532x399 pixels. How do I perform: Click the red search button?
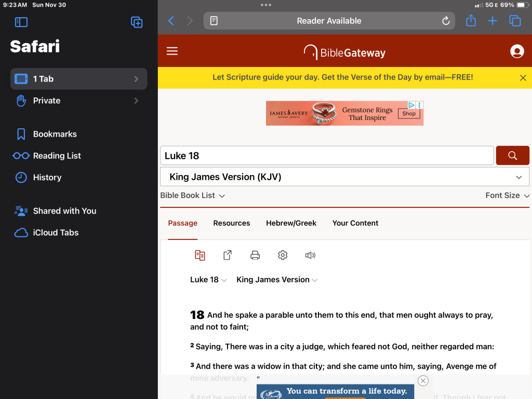[512, 155]
